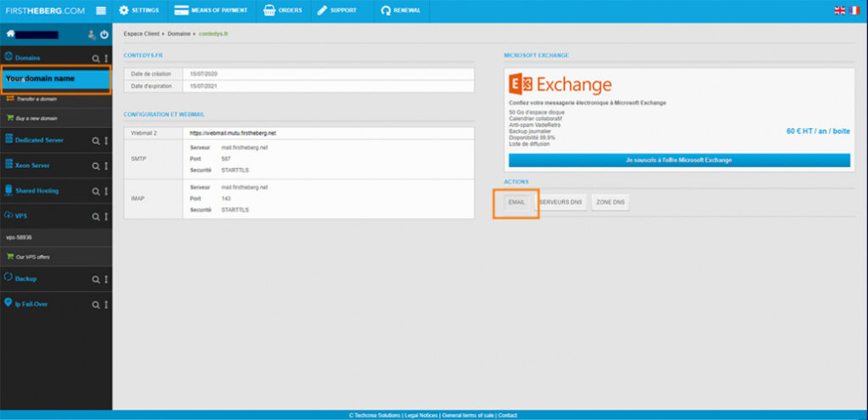The height and width of the screenshot is (420, 868).
Task: Open the Support menu
Action: 337,10
